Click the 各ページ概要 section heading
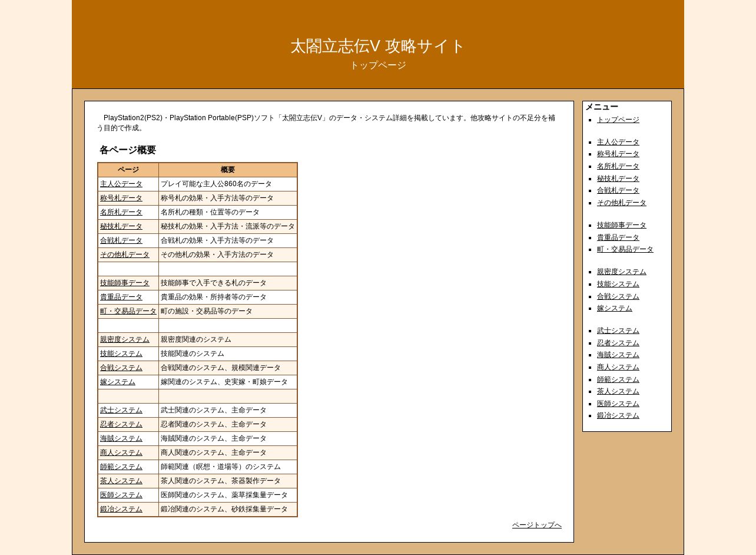 128,150
